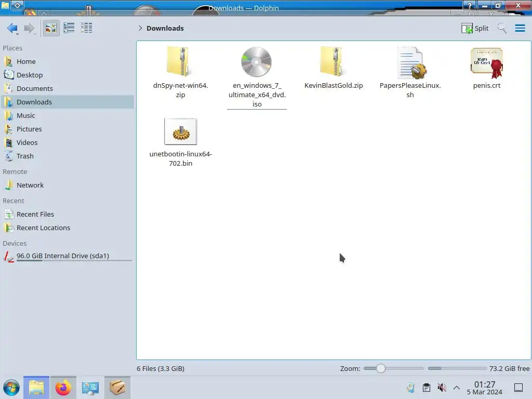Open the clipboard tray icon
This screenshot has height=399, width=532.
pos(427,388)
